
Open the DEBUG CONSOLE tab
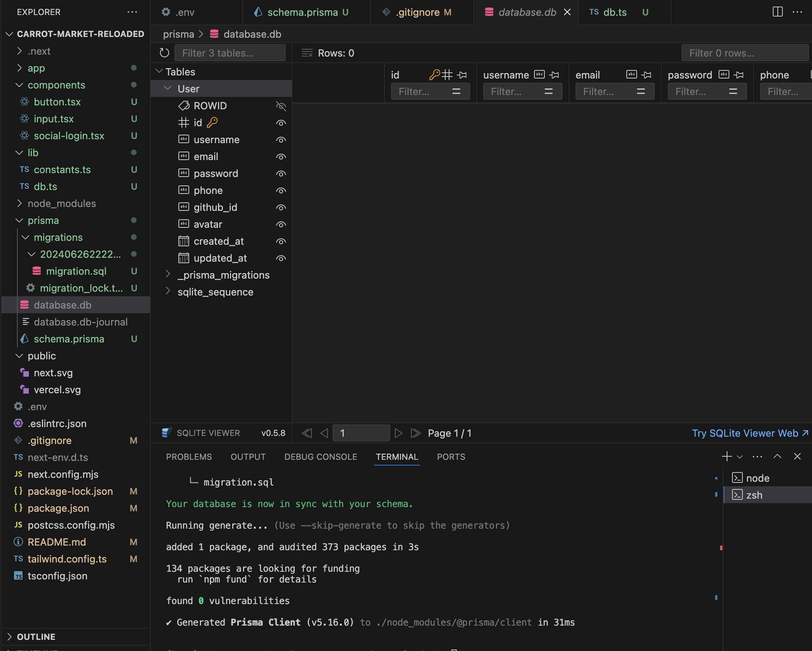[321, 457]
